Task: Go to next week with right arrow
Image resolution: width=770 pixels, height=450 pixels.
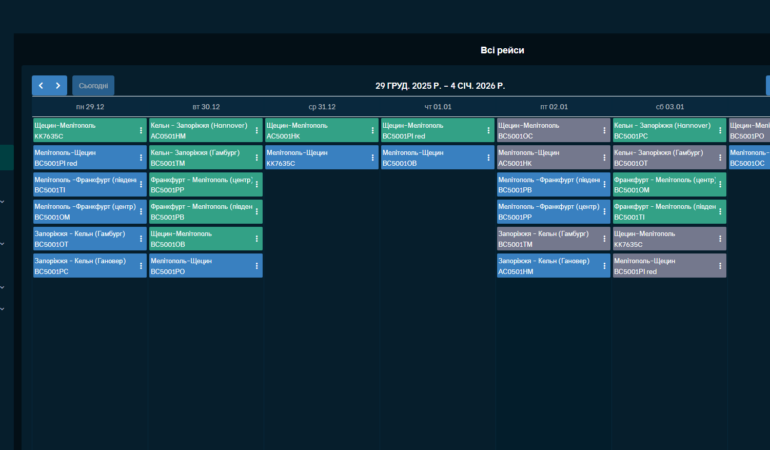Action: pos(59,86)
